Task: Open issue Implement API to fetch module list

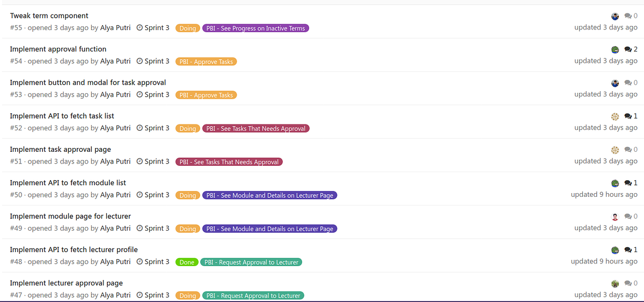Action: [68, 183]
